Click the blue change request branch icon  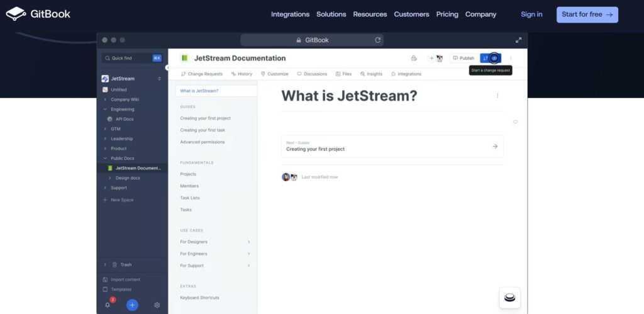pyautogui.click(x=486, y=58)
